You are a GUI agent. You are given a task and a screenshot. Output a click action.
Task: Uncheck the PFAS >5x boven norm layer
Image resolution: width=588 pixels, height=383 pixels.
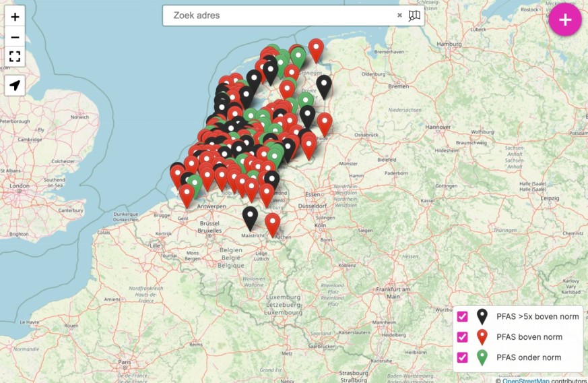pyautogui.click(x=462, y=317)
